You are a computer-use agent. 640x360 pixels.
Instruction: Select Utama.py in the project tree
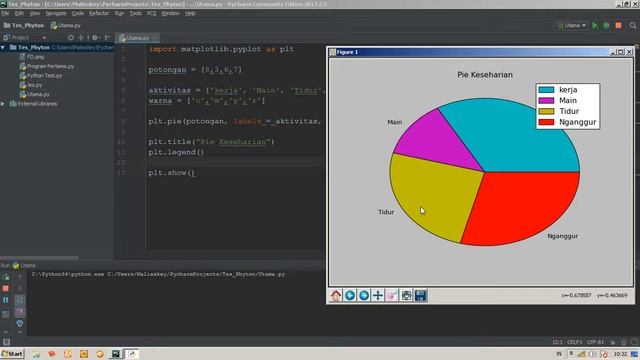35,94
